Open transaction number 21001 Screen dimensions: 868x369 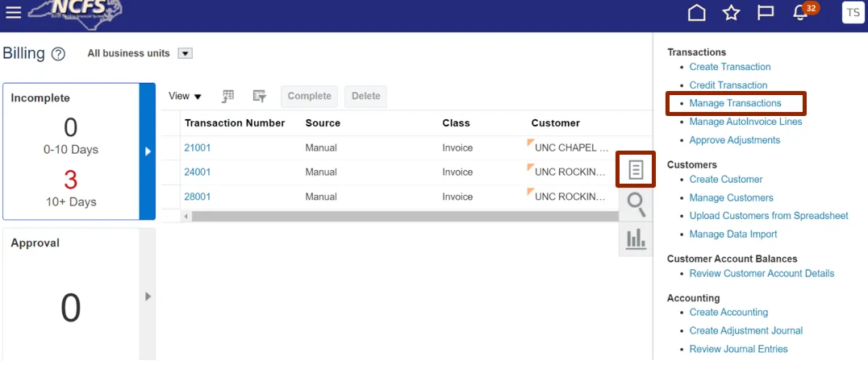(197, 148)
